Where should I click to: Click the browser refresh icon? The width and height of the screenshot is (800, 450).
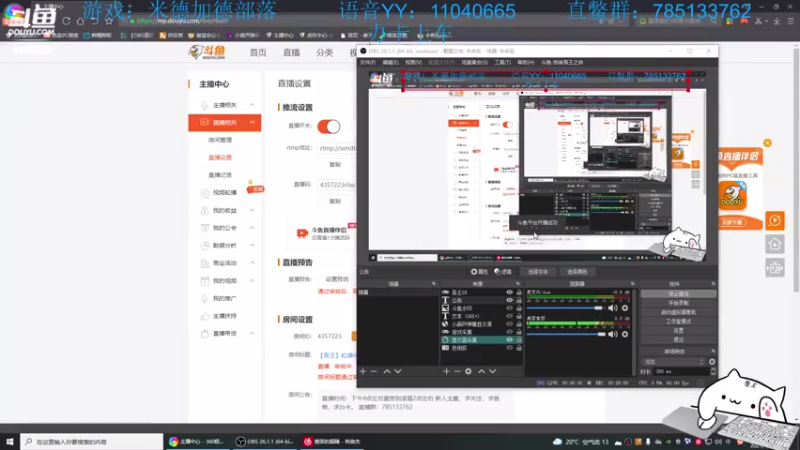[66, 21]
